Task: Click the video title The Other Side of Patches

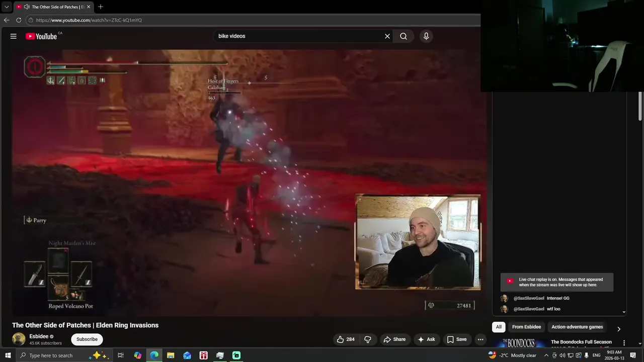Action: click(85, 325)
